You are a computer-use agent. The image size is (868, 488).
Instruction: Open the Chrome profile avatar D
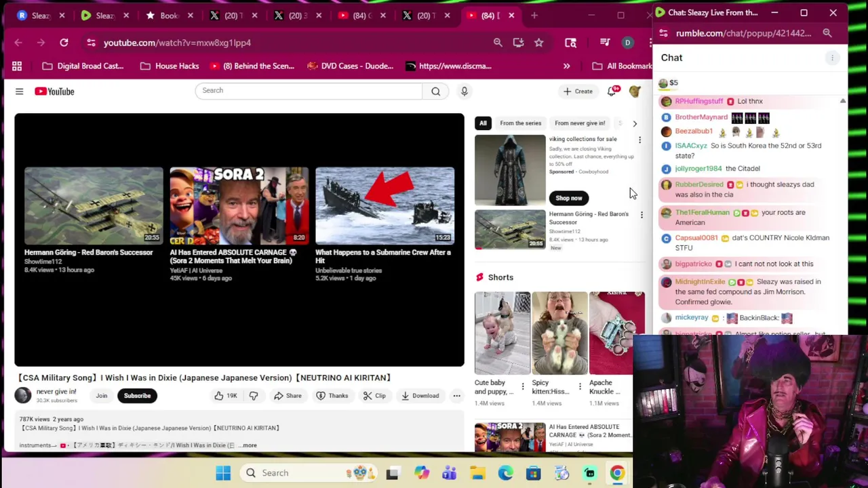click(x=627, y=43)
